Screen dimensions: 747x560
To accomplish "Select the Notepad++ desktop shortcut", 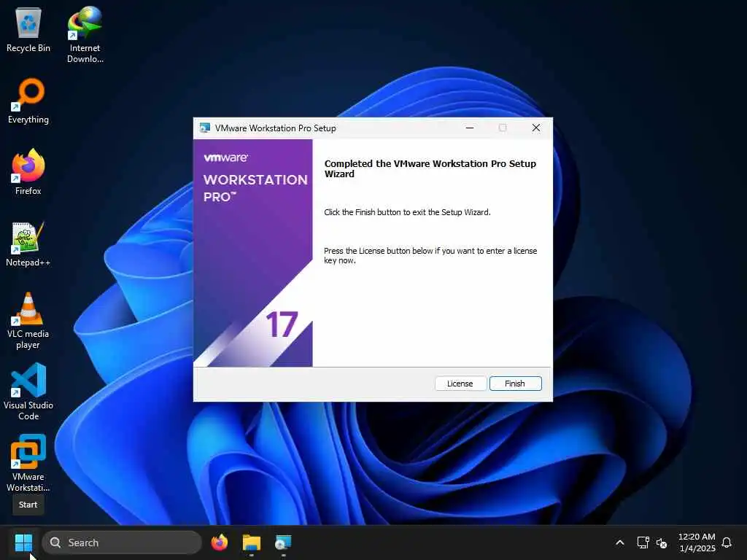I will 28,244.
